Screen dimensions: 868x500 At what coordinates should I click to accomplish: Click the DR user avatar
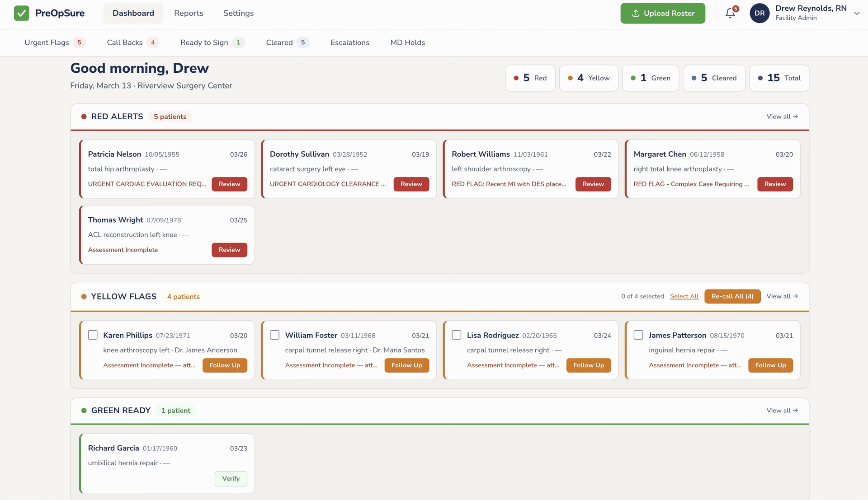pos(759,13)
